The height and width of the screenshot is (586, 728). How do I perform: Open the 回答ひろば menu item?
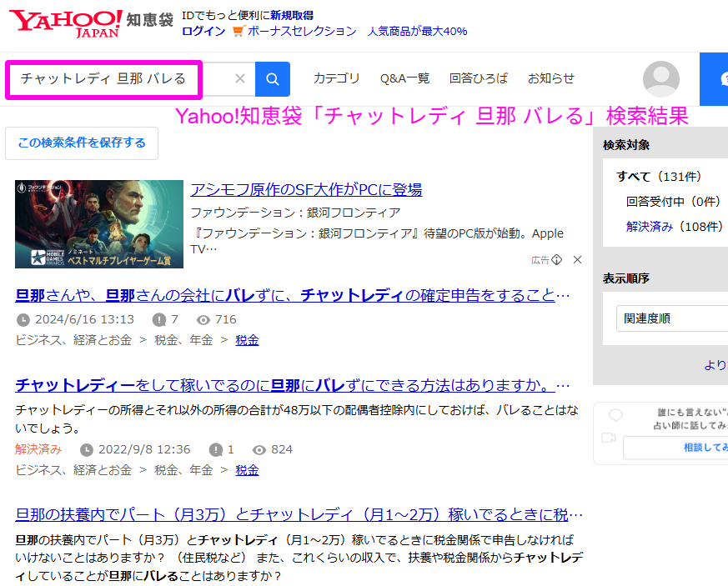coord(479,78)
